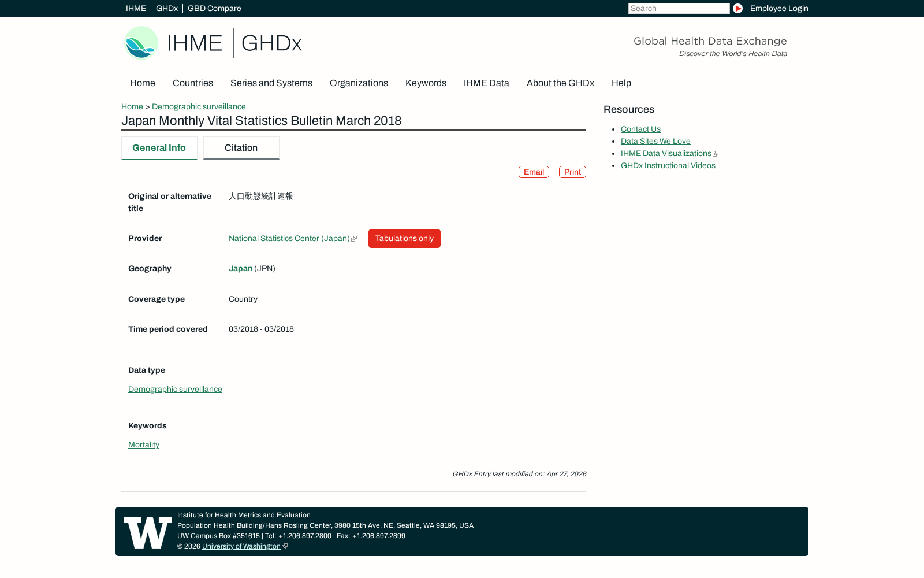Open Data Sites We Love link

[x=655, y=142]
